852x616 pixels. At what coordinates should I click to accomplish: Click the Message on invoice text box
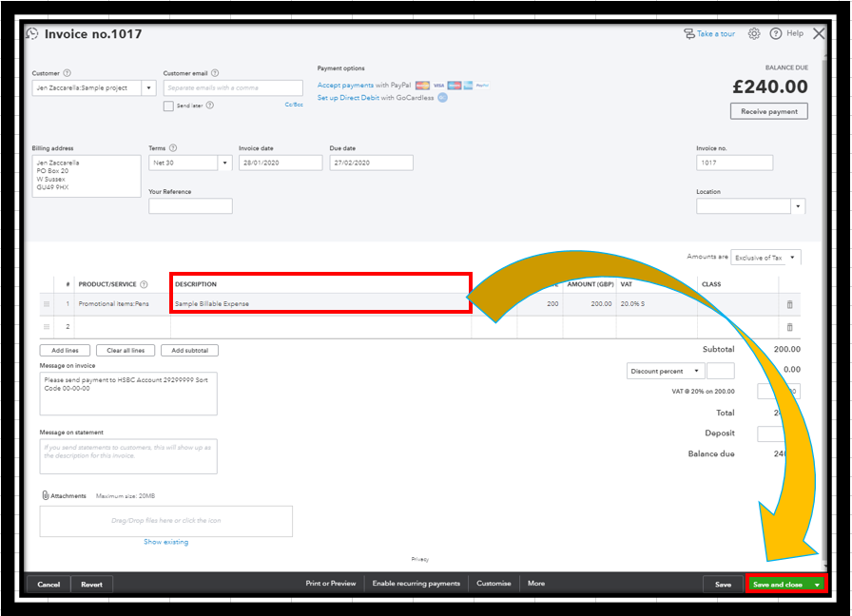point(128,394)
